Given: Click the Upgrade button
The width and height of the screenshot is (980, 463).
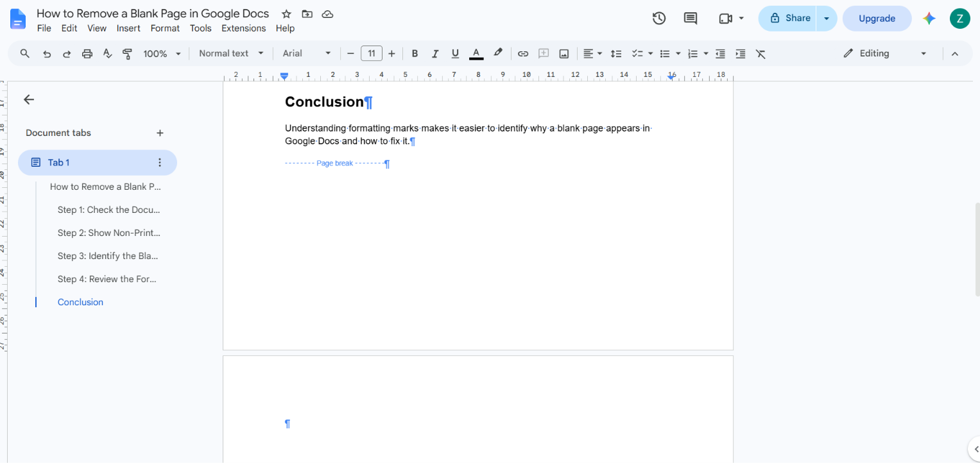Looking at the screenshot, I should 877,19.
